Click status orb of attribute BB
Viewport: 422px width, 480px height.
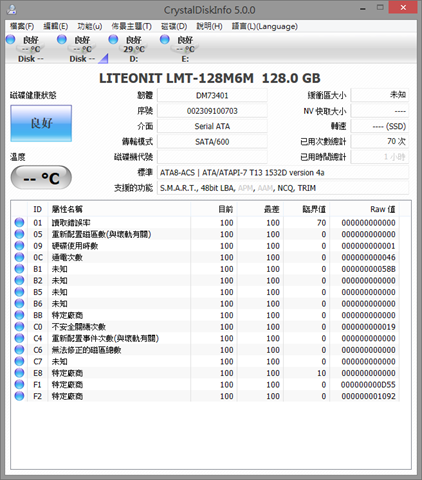coord(19,315)
